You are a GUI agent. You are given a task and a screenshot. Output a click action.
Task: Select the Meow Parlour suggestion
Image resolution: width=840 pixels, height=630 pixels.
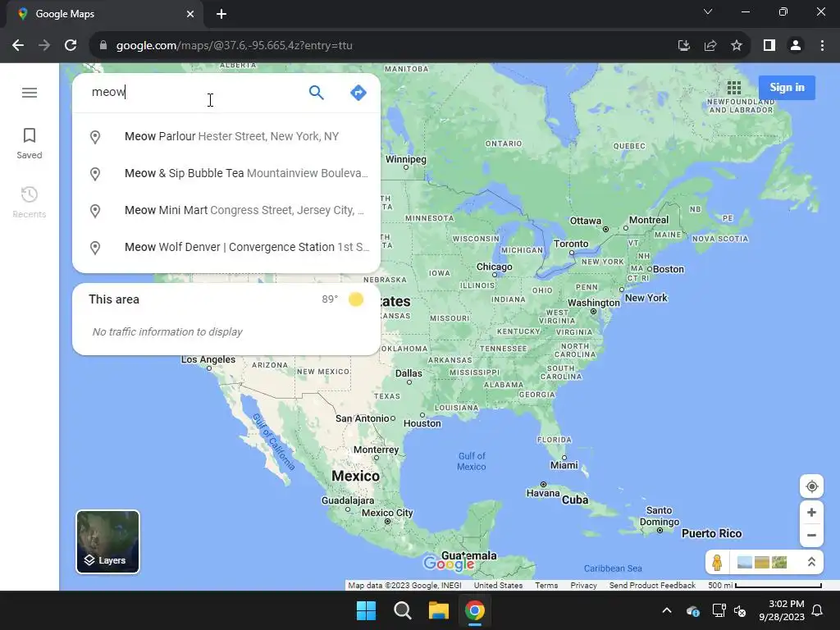coord(226,137)
